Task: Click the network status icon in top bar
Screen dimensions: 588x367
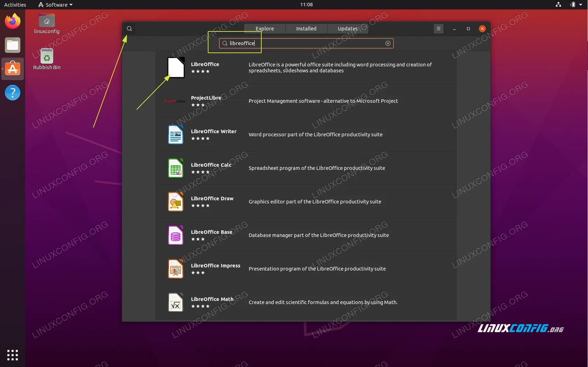Action: point(558,5)
